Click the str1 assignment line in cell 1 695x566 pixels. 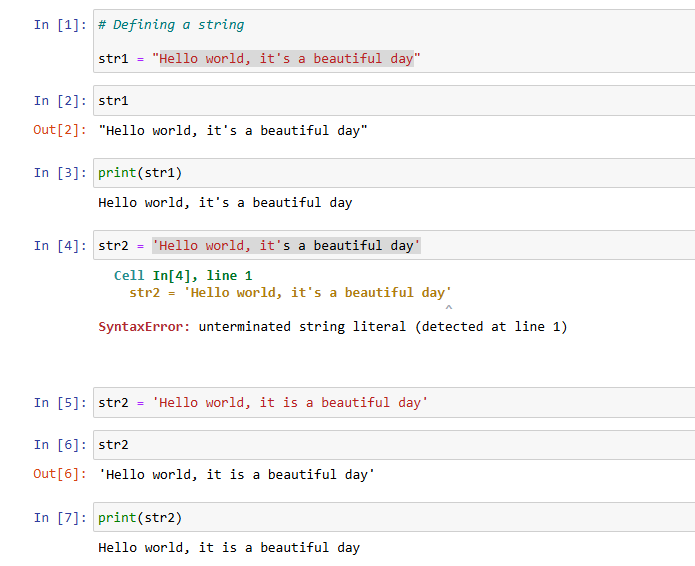259,59
